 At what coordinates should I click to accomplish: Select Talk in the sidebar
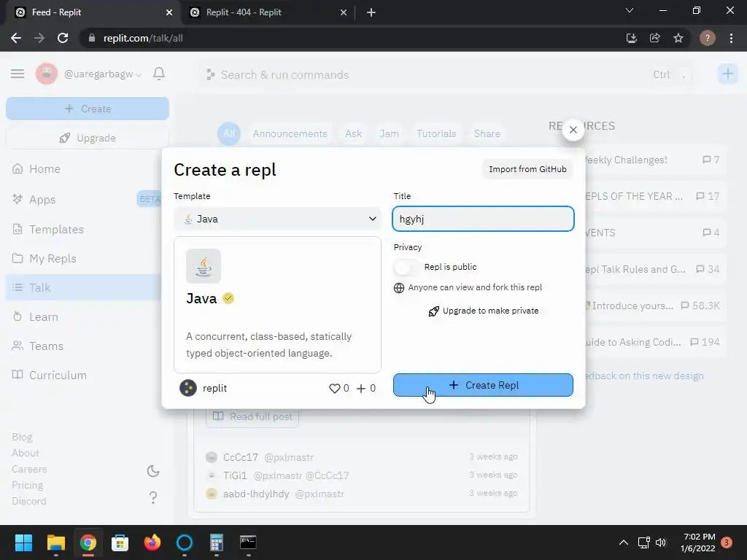pyautogui.click(x=83, y=287)
